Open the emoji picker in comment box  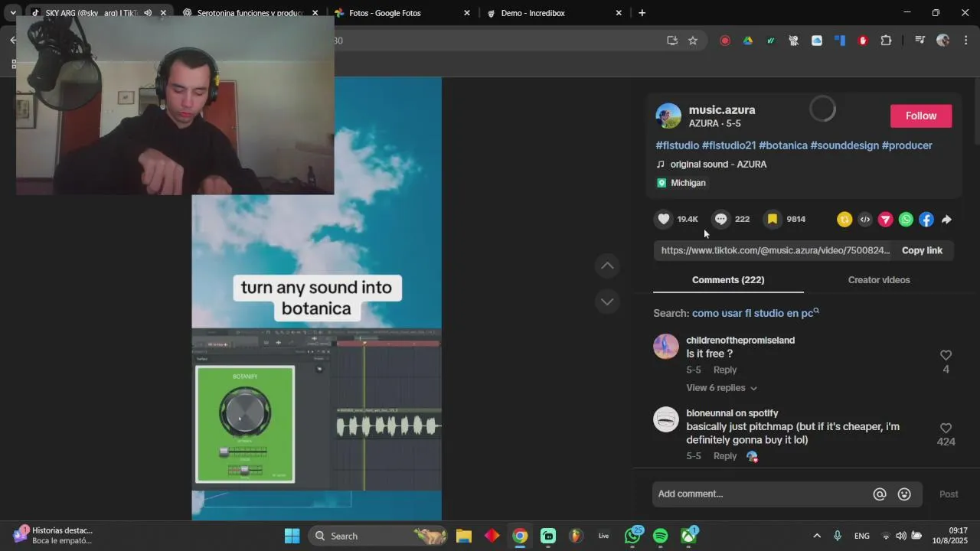coord(904,494)
